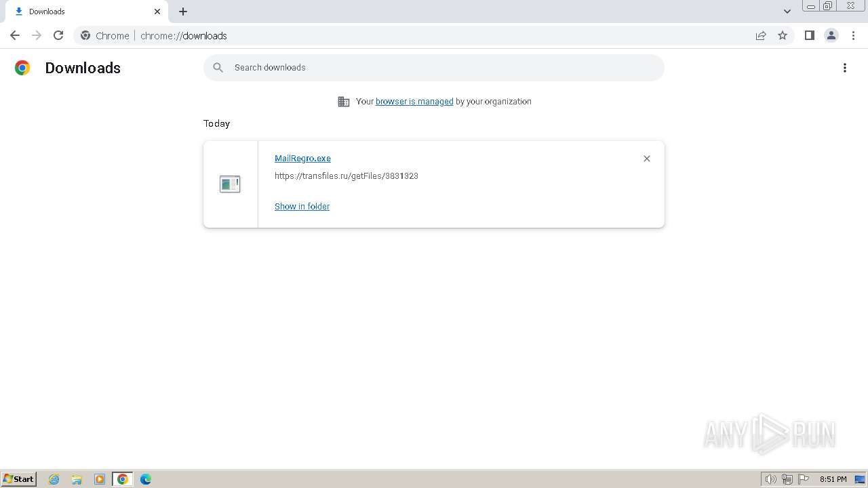
Task: Click Show in folder for MailRegro.exe
Action: tap(302, 207)
